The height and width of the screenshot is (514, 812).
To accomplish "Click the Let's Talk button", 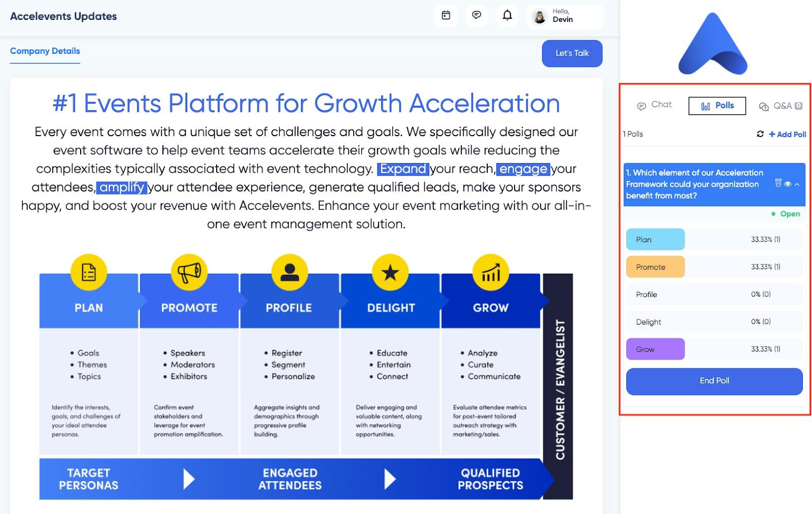I will click(x=572, y=53).
